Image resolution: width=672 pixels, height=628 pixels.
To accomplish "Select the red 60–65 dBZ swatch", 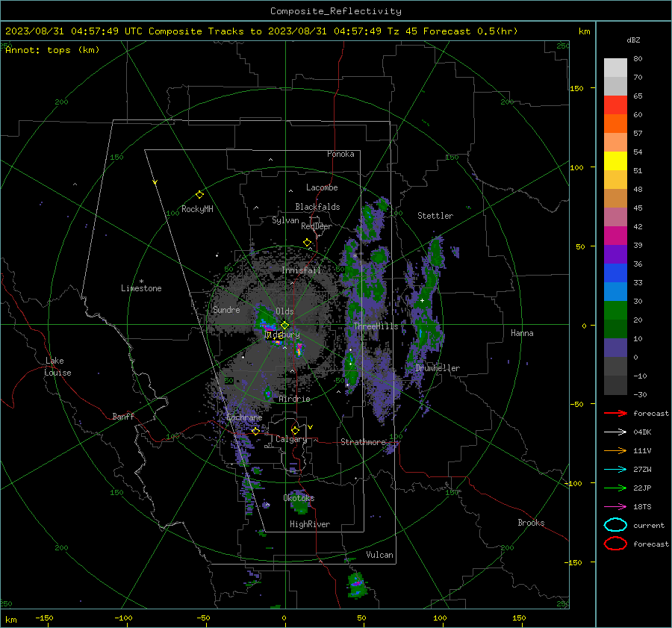I will click(615, 105).
